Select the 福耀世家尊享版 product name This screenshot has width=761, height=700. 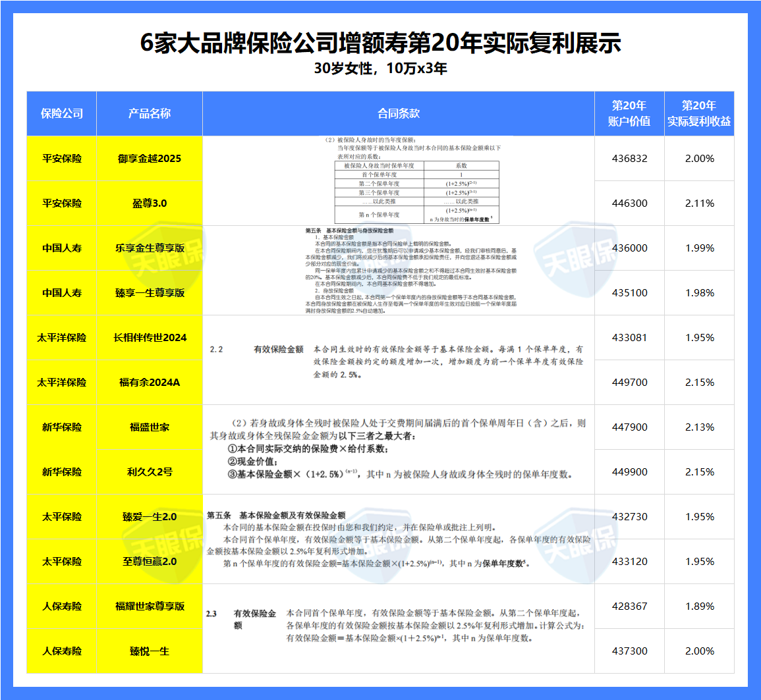(149, 606)
